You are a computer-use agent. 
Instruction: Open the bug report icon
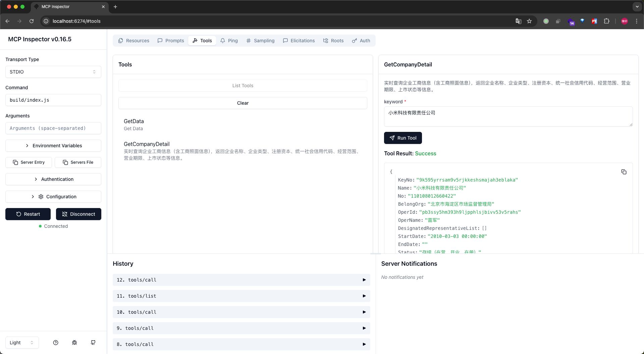[74, 343]
